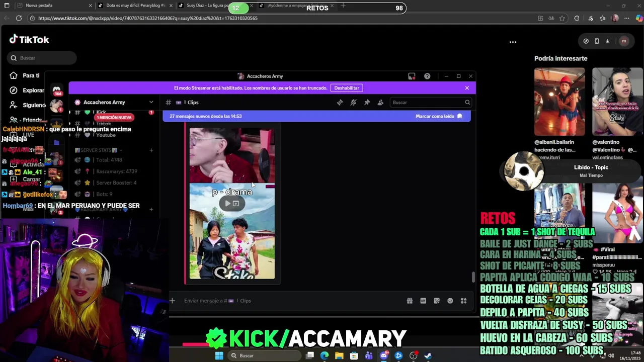The width and height of the screenshot is (644, 362).
Task: Open @valentino recommended video
Action: pos(617,102)
